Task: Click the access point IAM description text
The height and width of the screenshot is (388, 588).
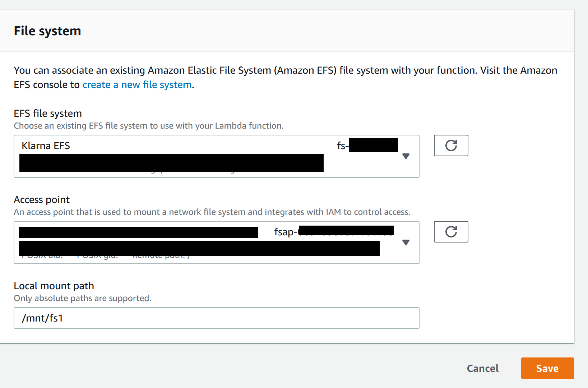Action: click(x=212, y=212)
